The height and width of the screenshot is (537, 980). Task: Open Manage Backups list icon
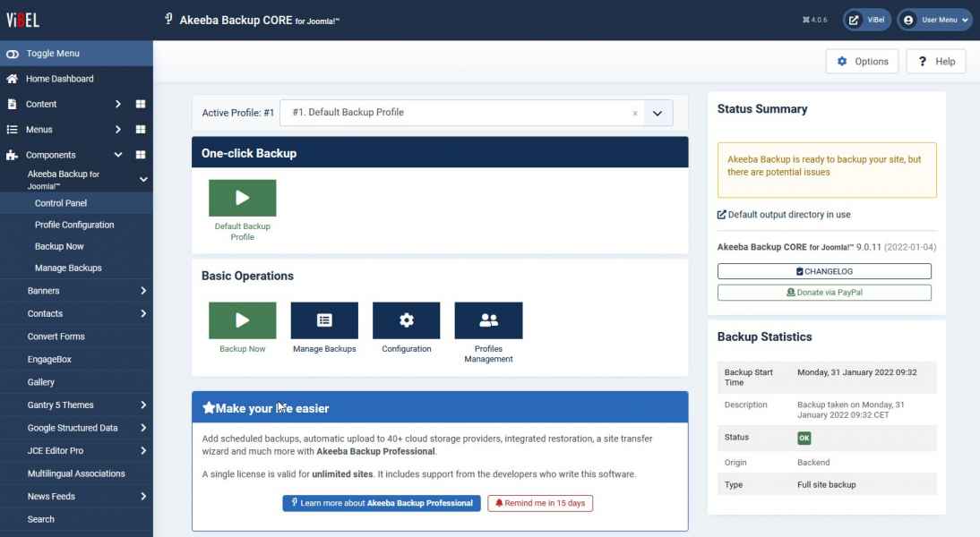coord(324,320)
